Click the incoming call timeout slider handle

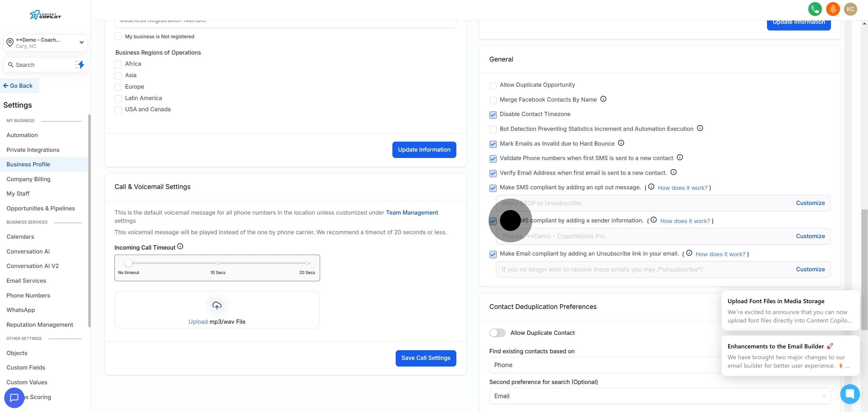click(128, 263)
